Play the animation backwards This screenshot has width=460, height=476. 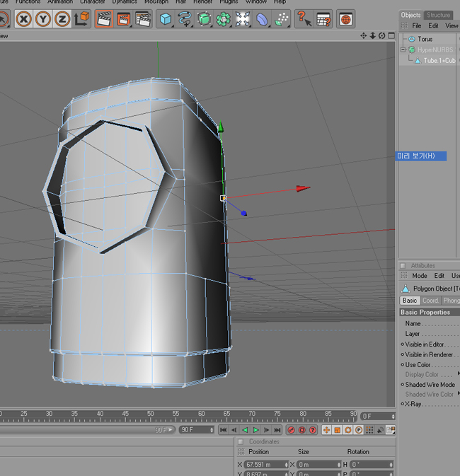[x=245, y=430]
